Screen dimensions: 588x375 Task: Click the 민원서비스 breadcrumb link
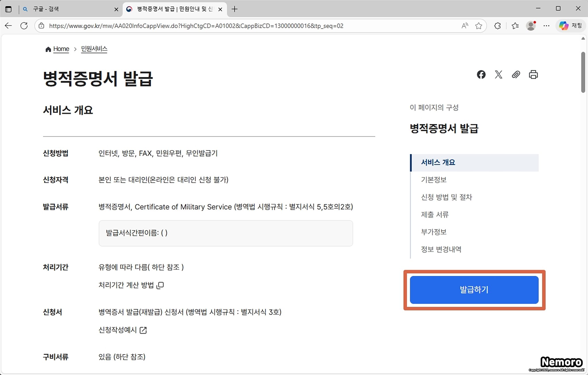[x=94, y=49]
